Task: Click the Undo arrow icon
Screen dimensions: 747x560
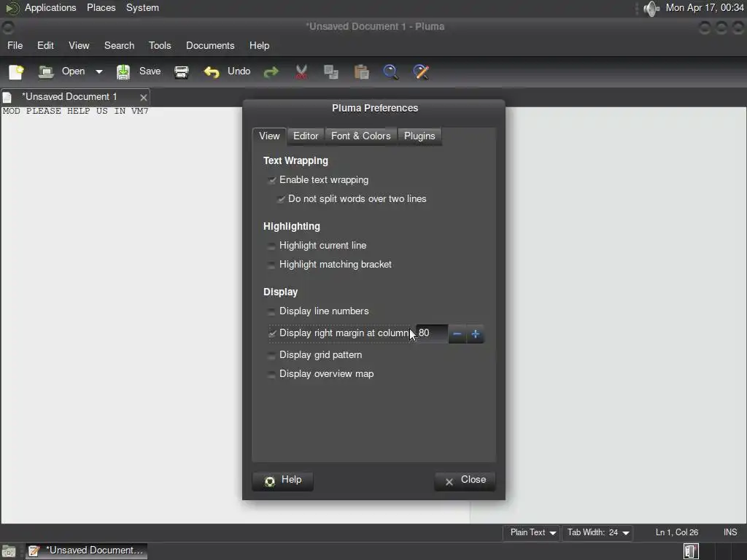Action: pyautogui.click(x=212, y=72)
